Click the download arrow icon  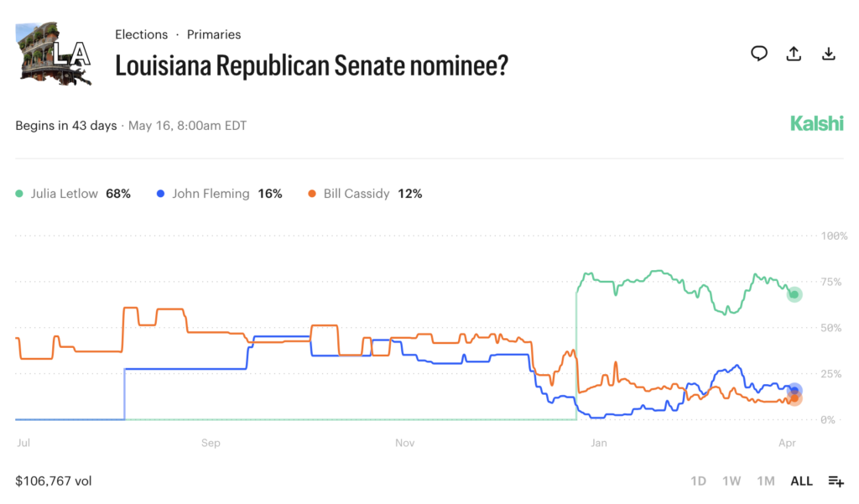(x=828, y=54)
